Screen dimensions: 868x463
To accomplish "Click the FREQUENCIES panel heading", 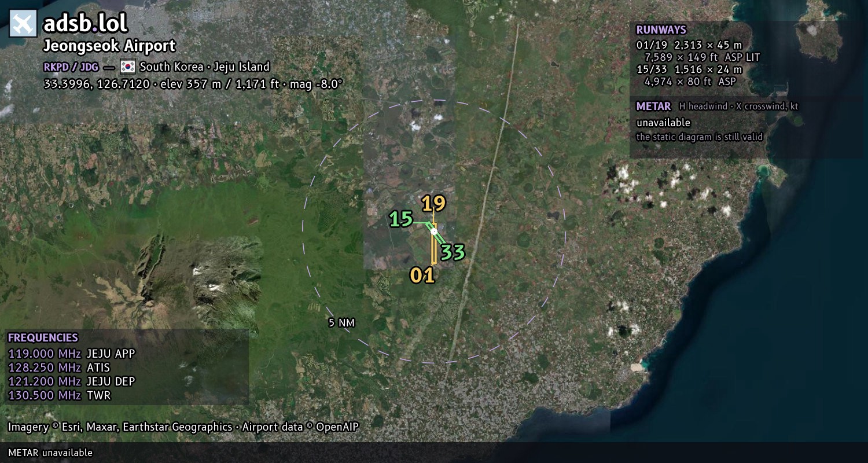I will (43, 338).
